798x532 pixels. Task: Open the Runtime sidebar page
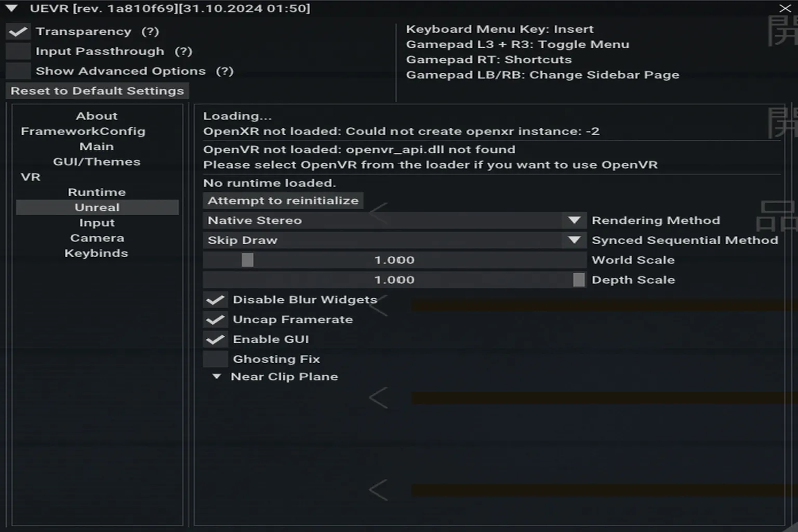[97, 192]
